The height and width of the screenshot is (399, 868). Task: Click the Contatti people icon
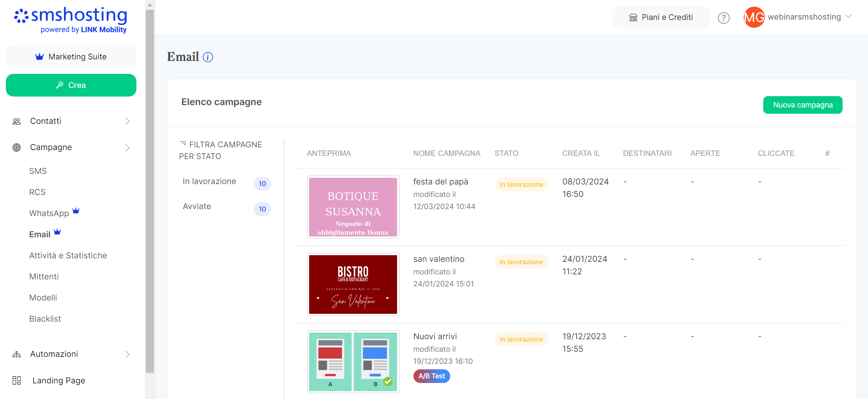pyautogui.click(x=16, y=122)
